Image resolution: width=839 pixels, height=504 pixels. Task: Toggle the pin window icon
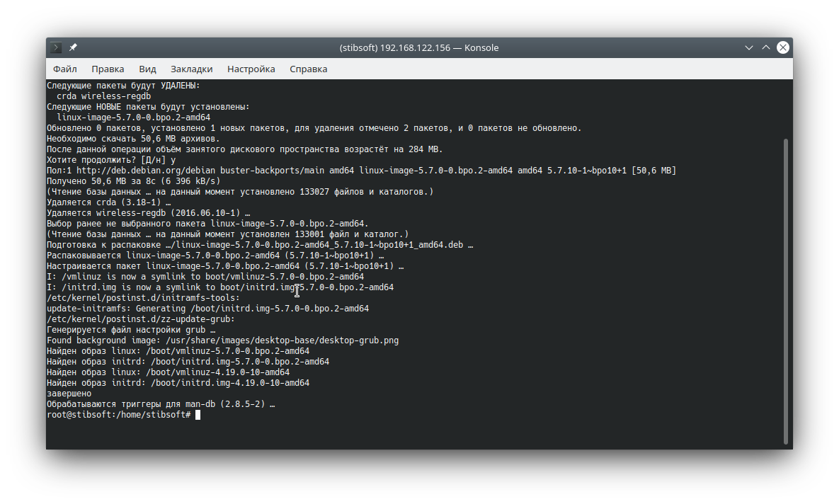click(74, 47)
